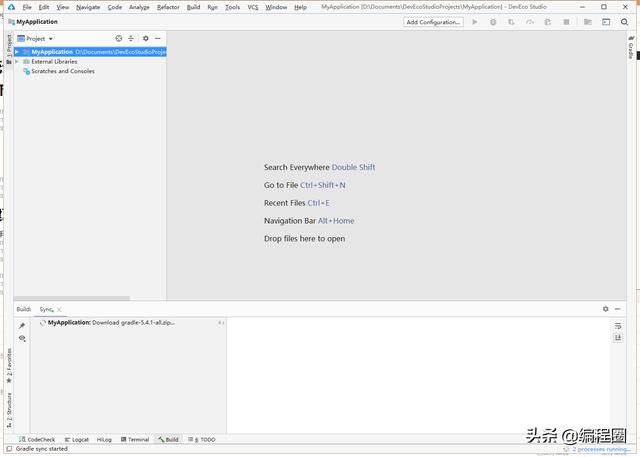Screen dimensions: 640x457
Task: Click the DevEco Studio app logo icon
Action: 11,7
